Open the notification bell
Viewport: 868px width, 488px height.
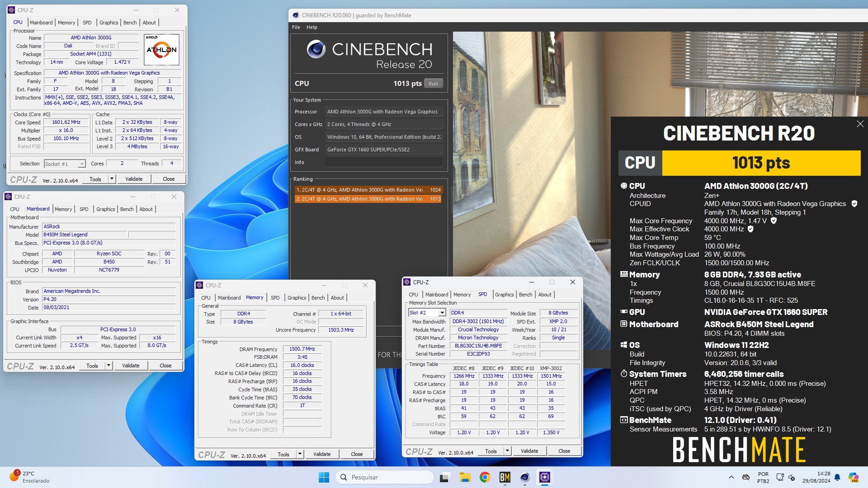point(837,477)
